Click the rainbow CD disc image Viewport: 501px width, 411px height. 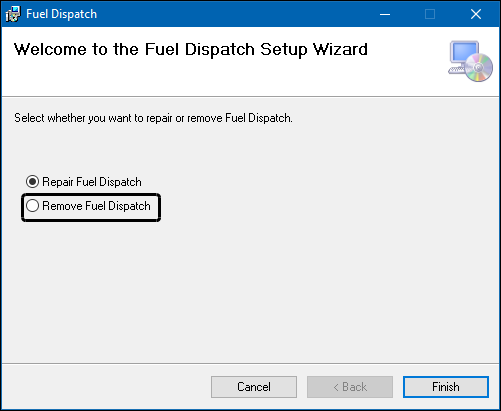point(479,68)
